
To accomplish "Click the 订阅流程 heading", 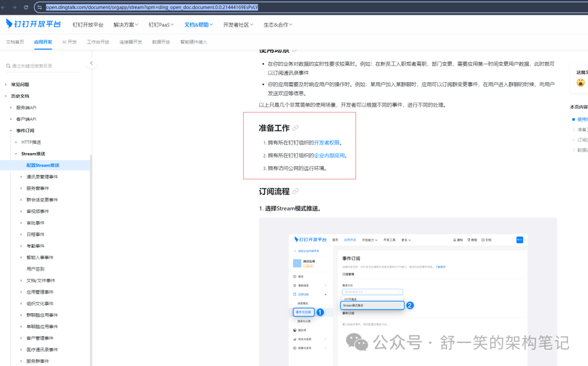I will click(x=274, y=192).
